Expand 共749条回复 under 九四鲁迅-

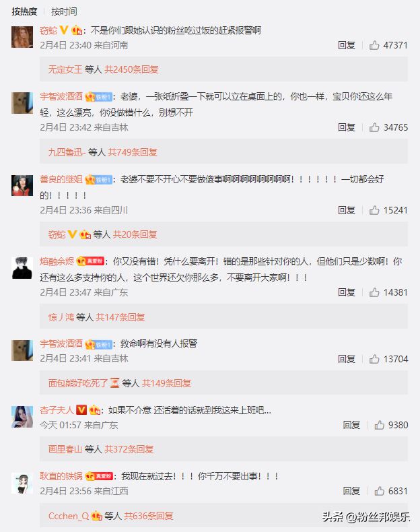coord(133,152)
